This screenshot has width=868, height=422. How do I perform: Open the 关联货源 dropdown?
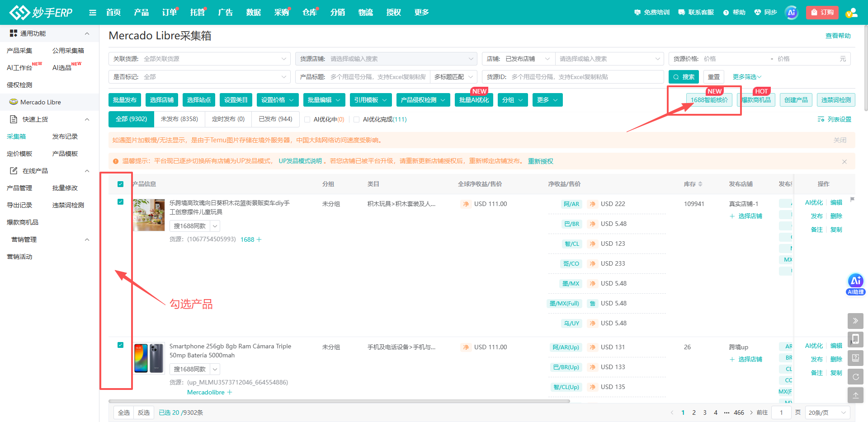coord(199,59)
